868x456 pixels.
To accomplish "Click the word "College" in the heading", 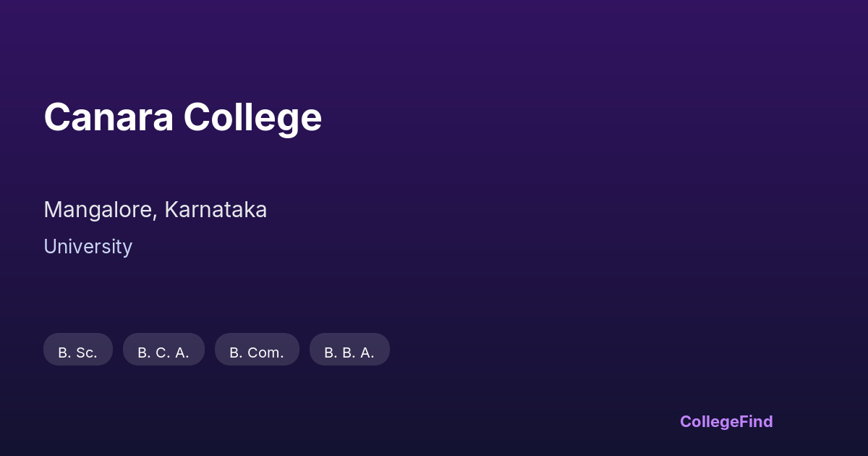I will pos(252,117).
